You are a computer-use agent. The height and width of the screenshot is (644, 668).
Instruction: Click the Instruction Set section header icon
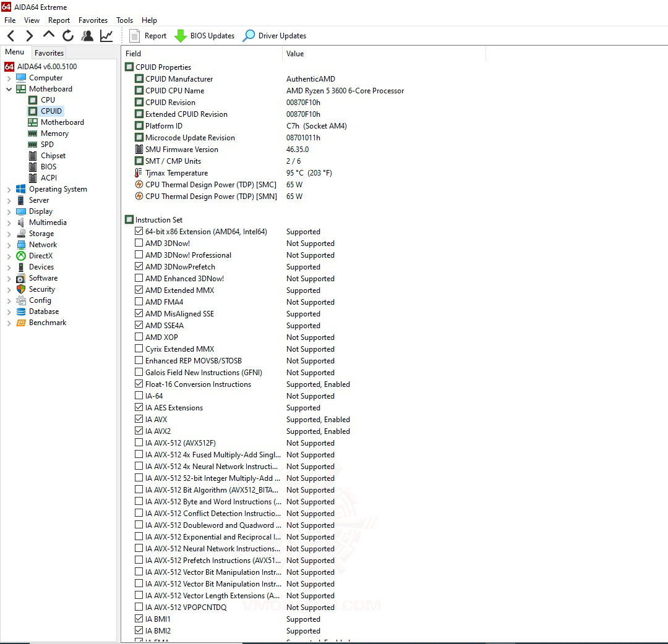point(129,219)
